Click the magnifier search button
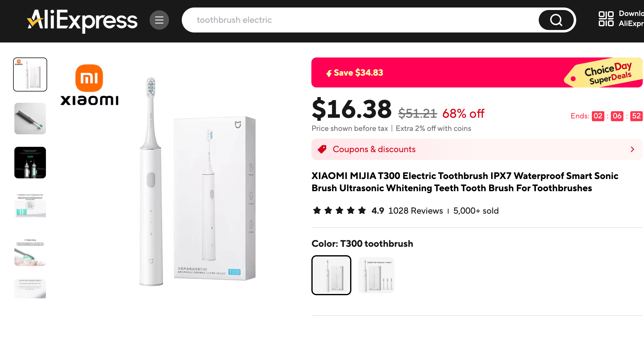The height and width of the screenshot is (338, 644). [556, 20]
